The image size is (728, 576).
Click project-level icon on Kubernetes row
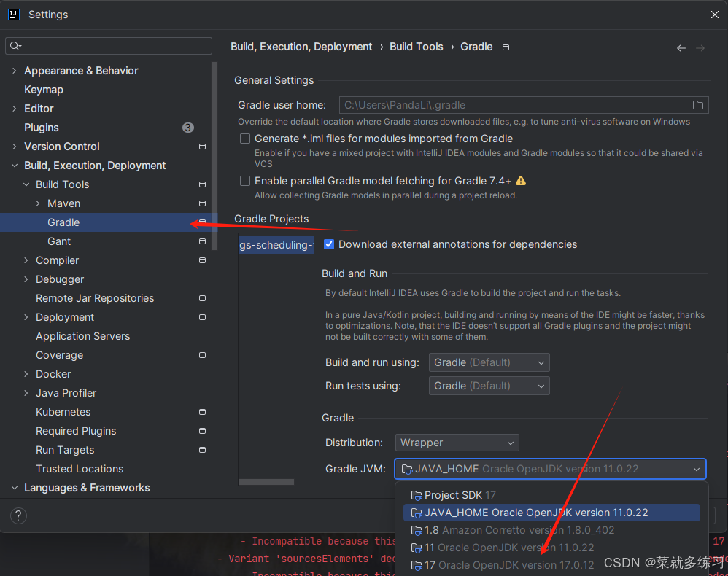click(203, 412)
